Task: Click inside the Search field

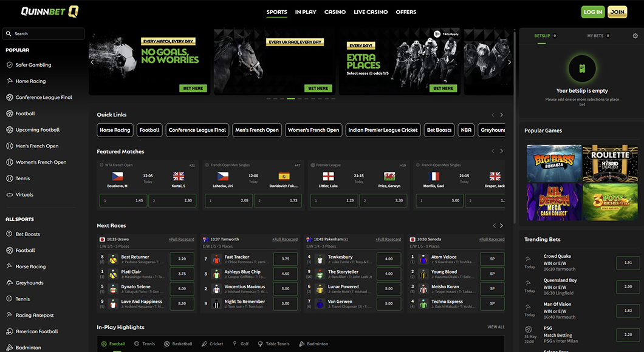Action: click(x=44, y=33)
